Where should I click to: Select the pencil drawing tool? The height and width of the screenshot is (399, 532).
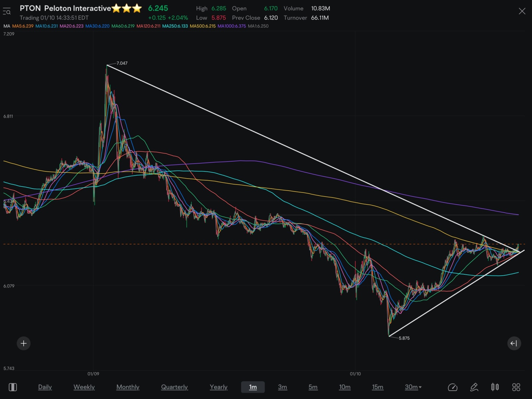pyautogui.click(x=474, y=387)
